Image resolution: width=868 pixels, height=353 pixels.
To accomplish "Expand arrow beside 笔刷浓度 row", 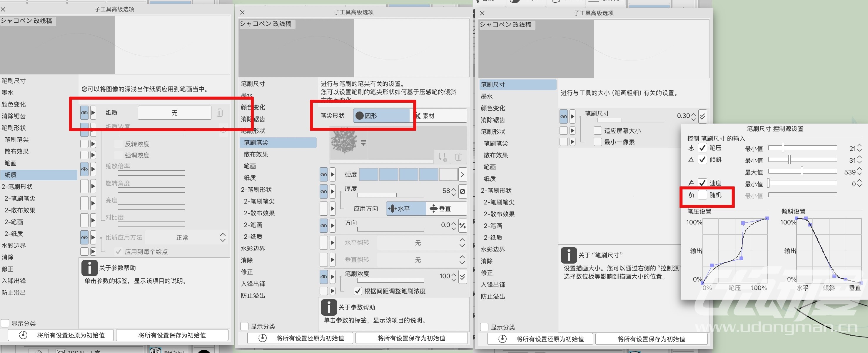I will click(x=332, y=277).
